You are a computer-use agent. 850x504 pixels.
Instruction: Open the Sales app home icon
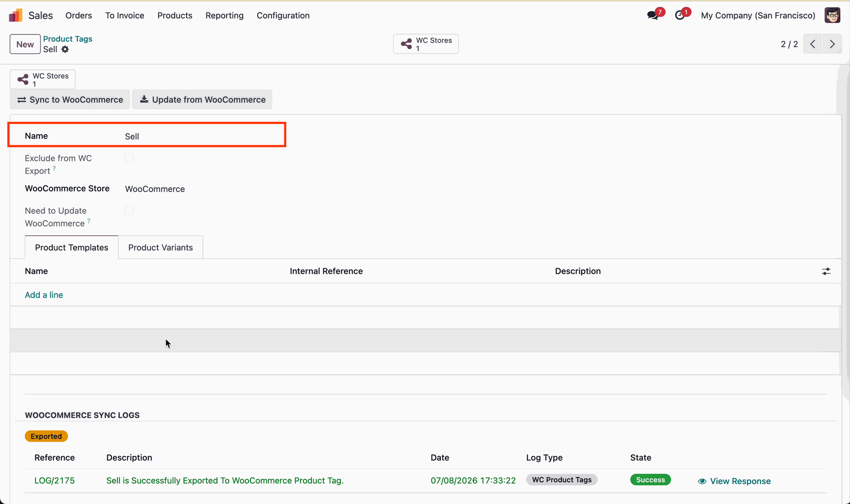pos(15,15)
